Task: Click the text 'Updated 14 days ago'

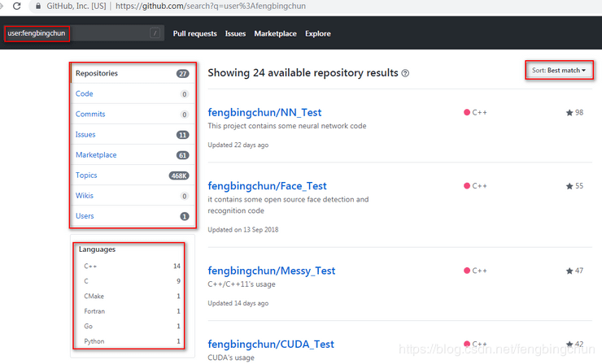Action: [238, 303]
